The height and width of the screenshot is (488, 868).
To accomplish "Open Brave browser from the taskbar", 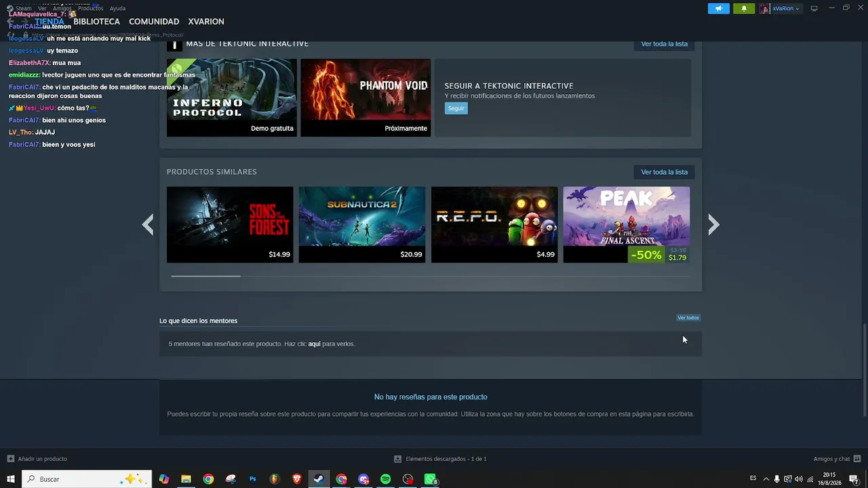I will (x=297, y=479).
